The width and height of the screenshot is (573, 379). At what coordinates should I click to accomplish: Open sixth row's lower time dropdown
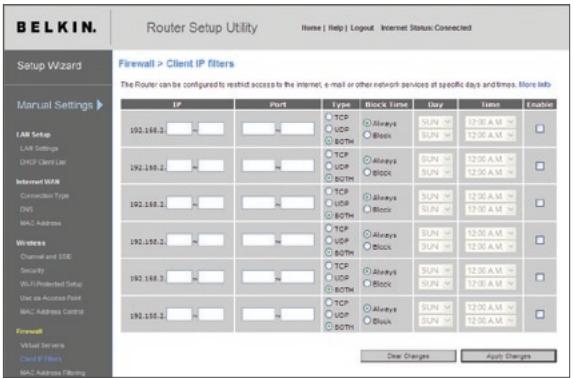(x=490, y=321)
